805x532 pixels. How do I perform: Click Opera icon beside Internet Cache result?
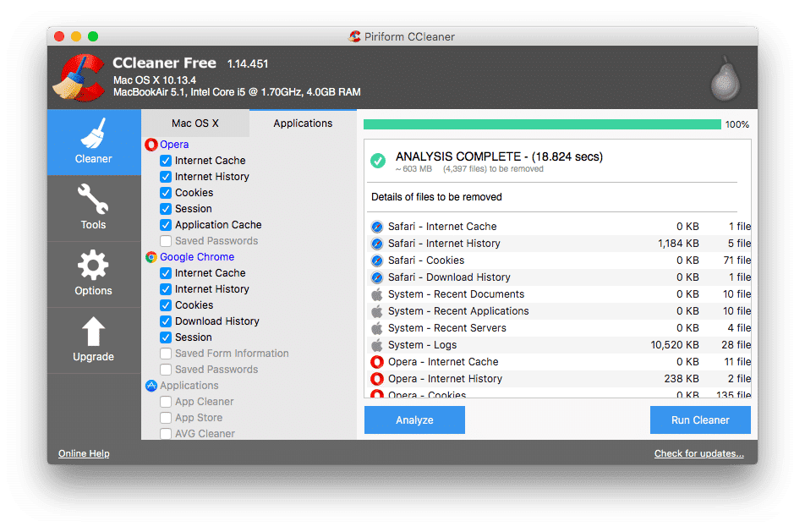[377, 362]
